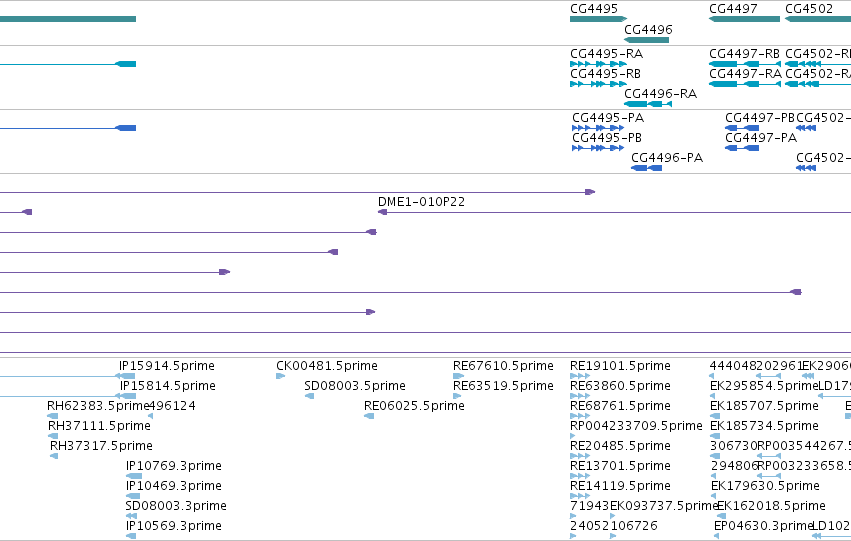Select the IP15814.5prime EST

pos(126,396)
